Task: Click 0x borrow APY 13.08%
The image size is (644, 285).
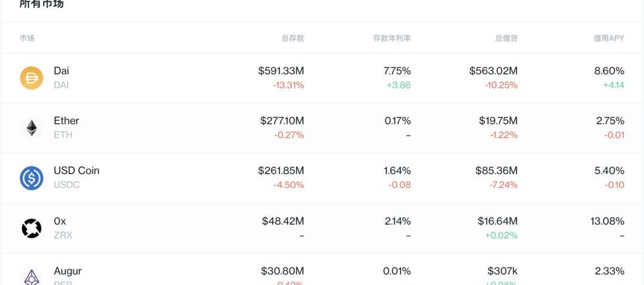Action: (608, 221)
